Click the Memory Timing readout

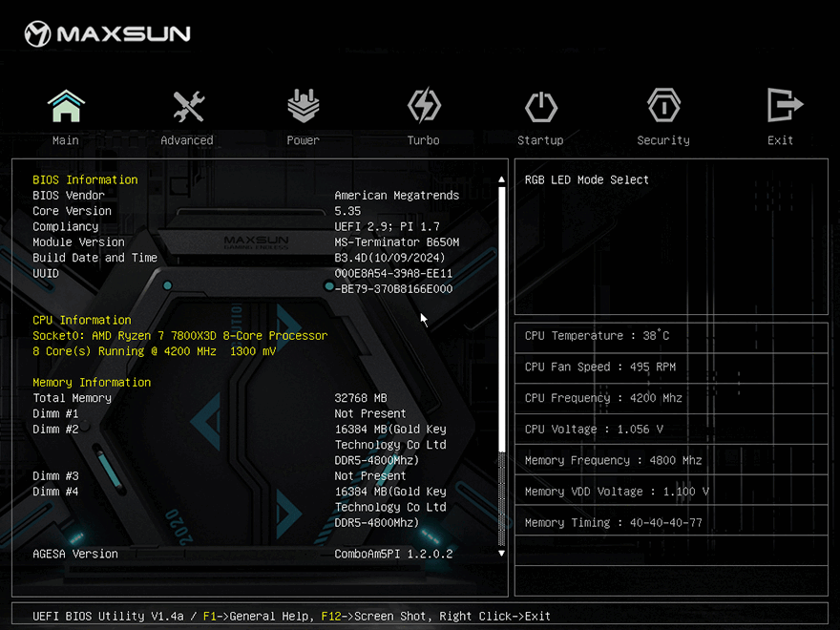pos(614,522)
